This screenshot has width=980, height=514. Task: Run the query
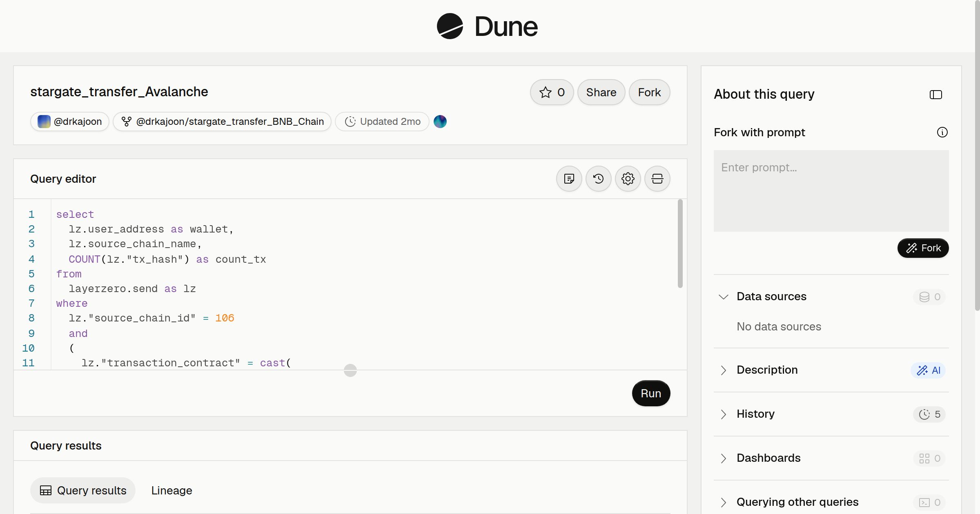651,393
